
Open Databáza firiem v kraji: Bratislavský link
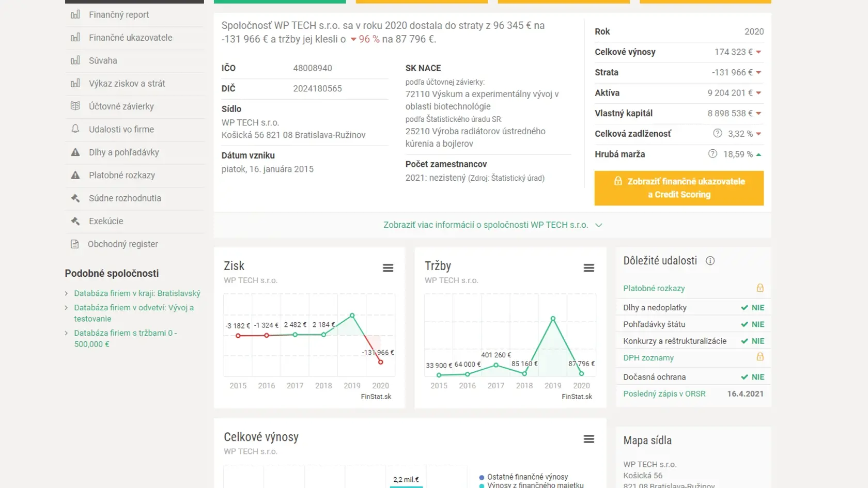point(137,293)
